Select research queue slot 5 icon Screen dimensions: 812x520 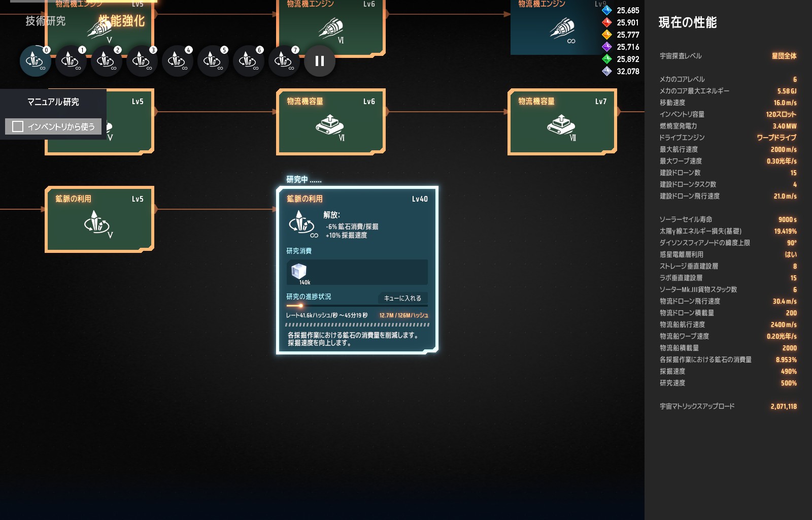(x=213, y=61)
